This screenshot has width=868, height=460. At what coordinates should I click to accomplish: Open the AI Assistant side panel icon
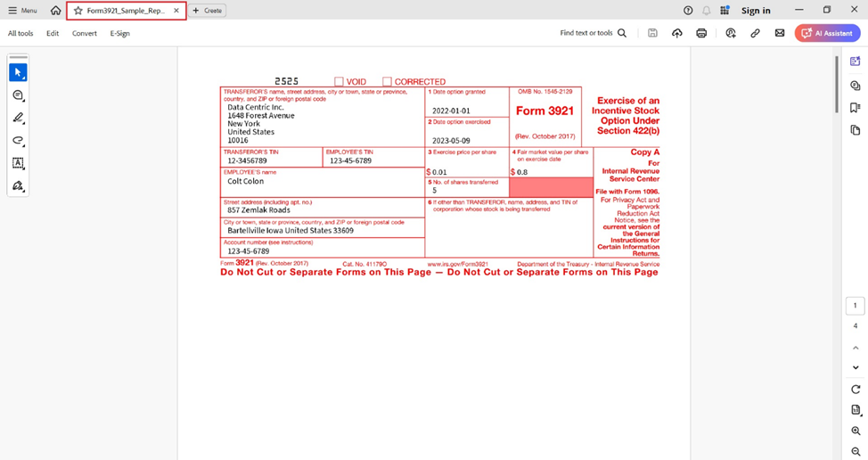point(856,62)
